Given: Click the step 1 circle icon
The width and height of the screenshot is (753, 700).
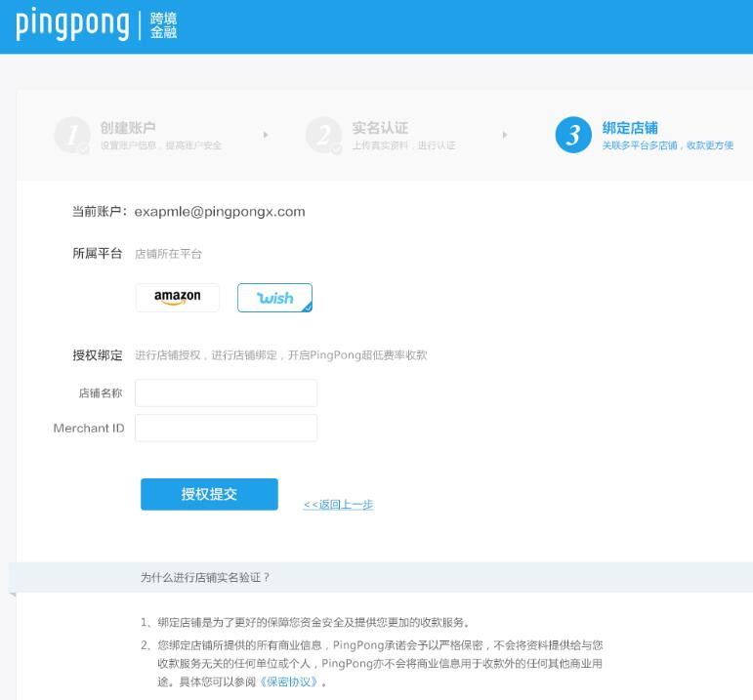Looking at the screenshot, I should (72, 135).
